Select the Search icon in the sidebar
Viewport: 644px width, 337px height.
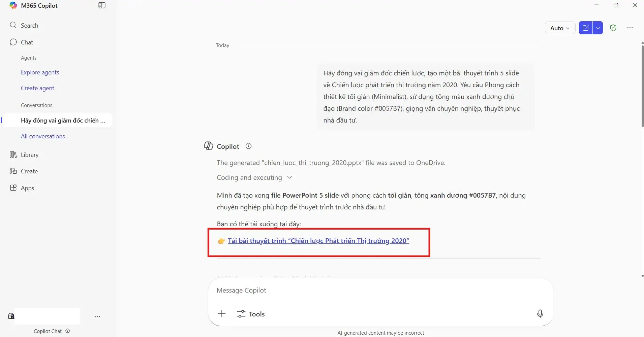click(13, 25)
